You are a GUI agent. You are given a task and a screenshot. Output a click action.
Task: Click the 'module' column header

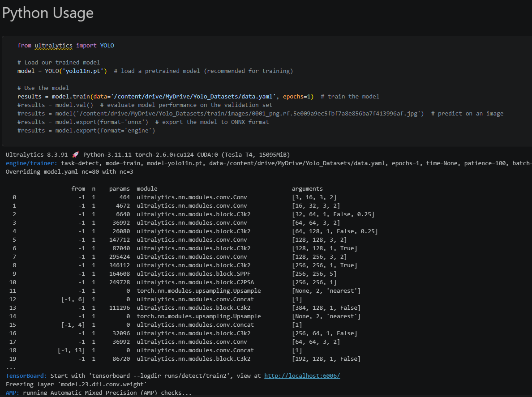pyautogui.click(x=147, y=189)
